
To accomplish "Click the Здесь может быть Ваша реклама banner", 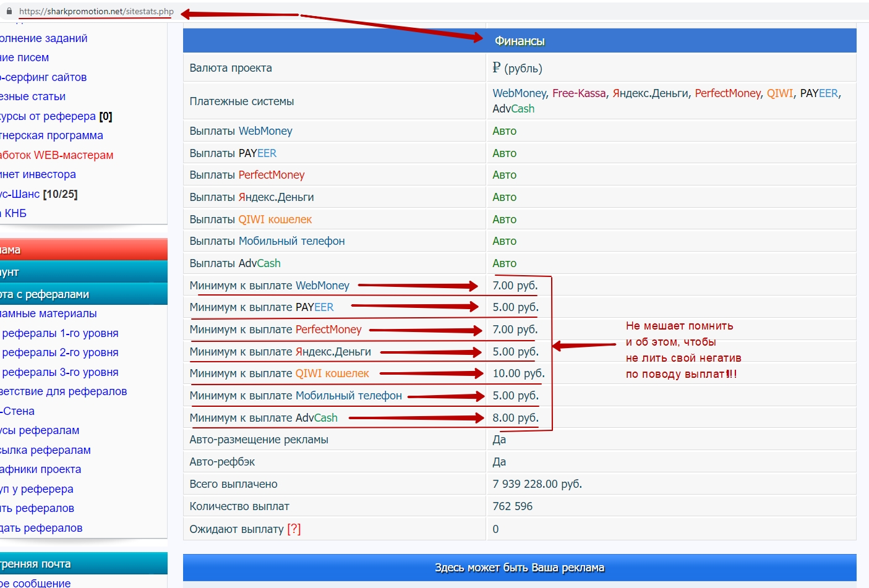I will (520, 568).
